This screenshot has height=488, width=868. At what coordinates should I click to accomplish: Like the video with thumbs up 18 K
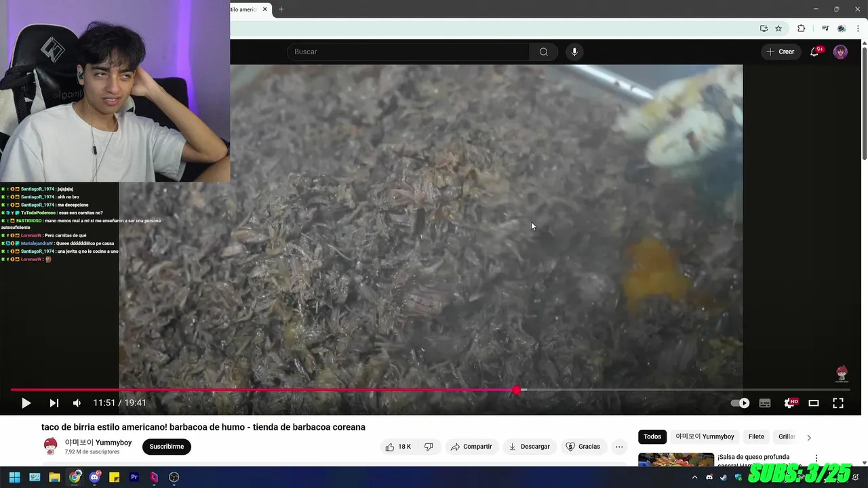398,447
